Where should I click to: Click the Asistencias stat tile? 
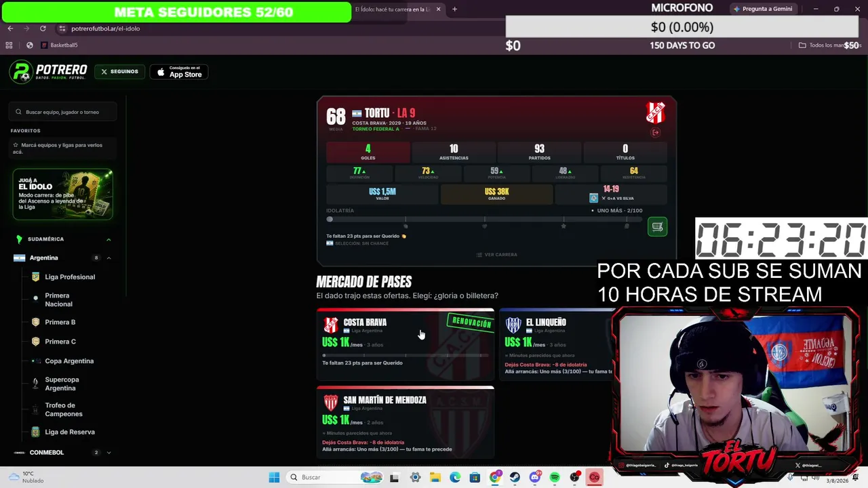454,152
